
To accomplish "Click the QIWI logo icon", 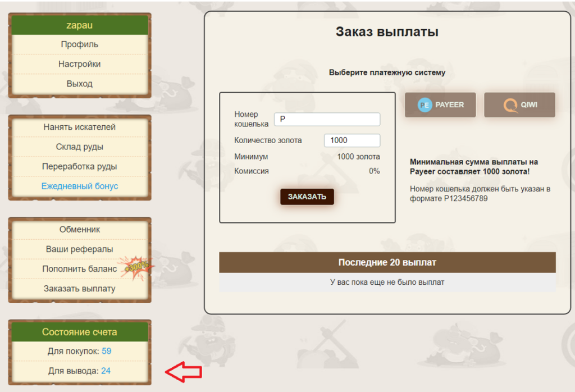I will pos(510,106).
